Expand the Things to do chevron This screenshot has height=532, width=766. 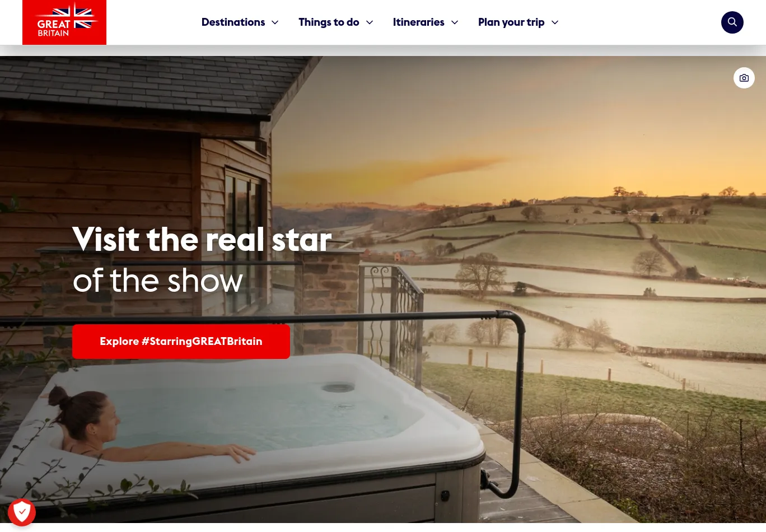(370, 22)
